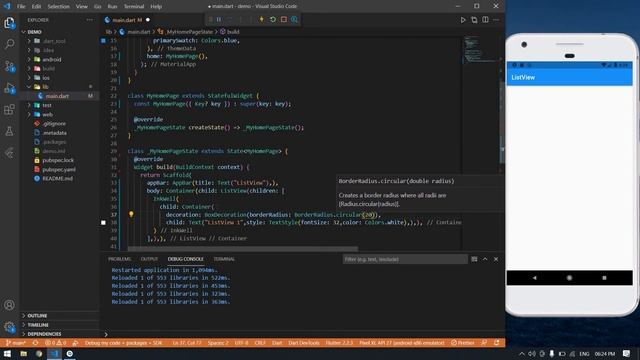
Task: Open the widget inspector from debug toolbar
Action: 294,19
